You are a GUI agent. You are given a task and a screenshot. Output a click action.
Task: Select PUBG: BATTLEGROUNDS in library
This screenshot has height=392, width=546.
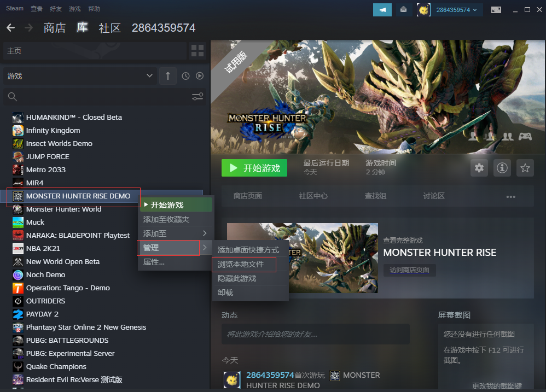67,340
